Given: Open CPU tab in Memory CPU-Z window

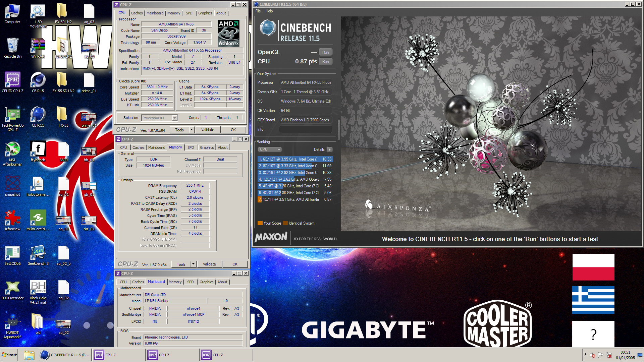Looking at the screenshot, I should click(123, 147).
